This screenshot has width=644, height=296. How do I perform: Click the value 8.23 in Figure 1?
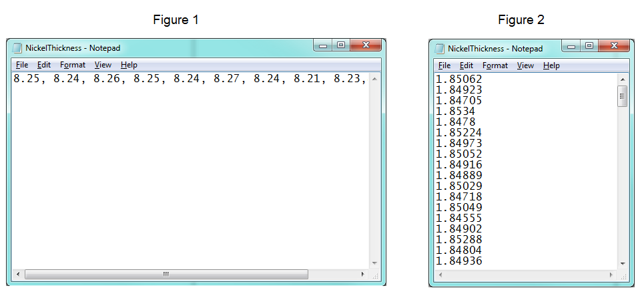(346, 79)
